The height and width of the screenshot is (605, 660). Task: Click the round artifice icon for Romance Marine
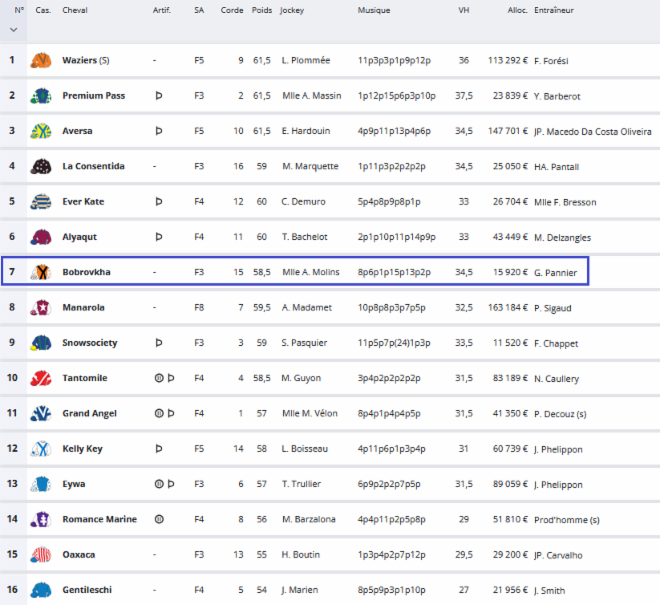pos(158,519)
